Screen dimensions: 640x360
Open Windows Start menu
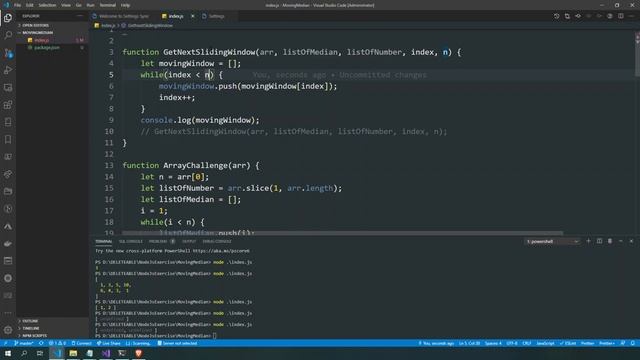coord(8,353)
